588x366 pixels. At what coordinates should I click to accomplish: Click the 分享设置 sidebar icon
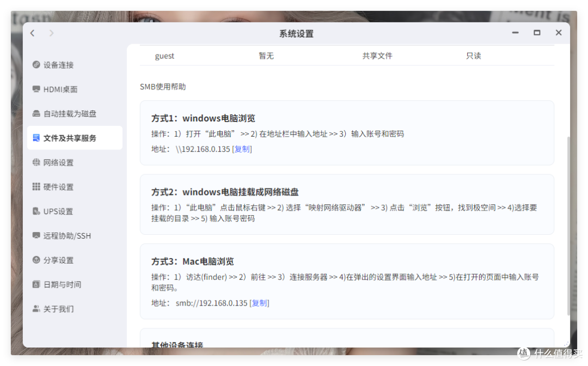coord(36,259)
